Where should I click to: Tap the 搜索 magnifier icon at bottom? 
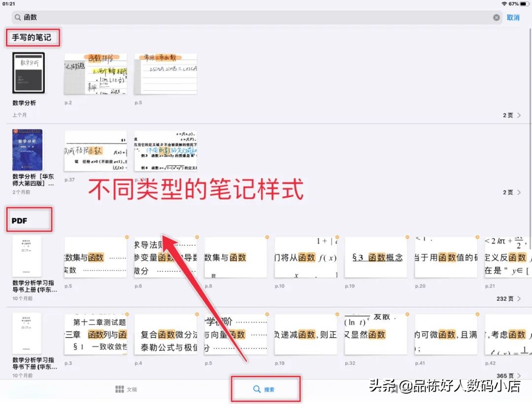click(257, 389)
